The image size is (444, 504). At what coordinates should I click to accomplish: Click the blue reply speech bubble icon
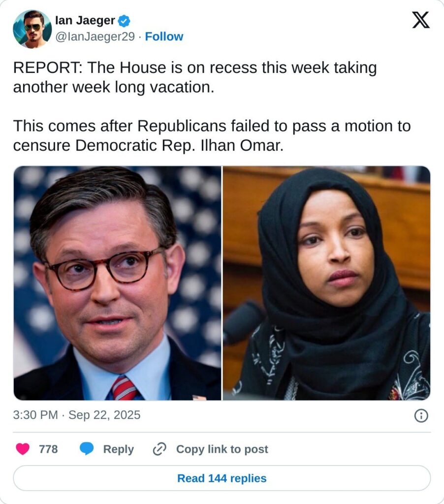pyautogui.click(x=87, y=449)
